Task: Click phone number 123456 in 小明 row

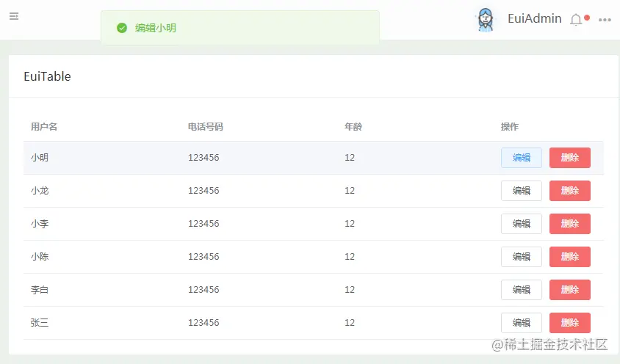Action: click(x=203, y=158)
